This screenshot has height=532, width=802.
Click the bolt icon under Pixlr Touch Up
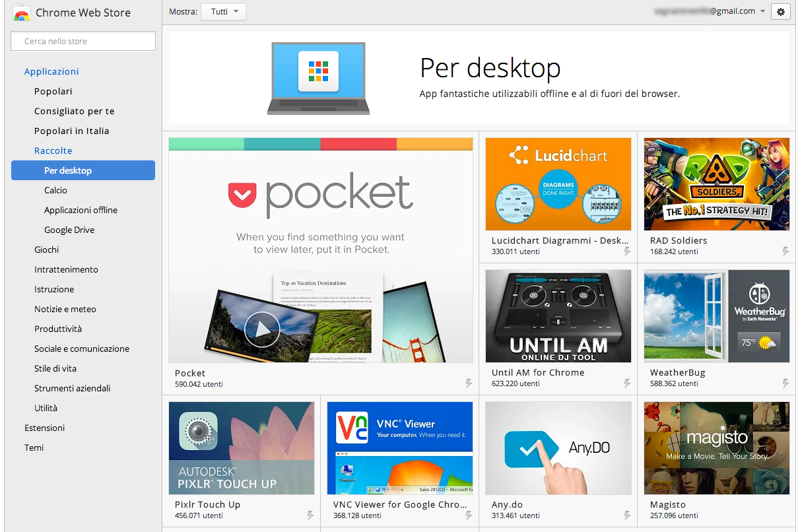[310, 515]
